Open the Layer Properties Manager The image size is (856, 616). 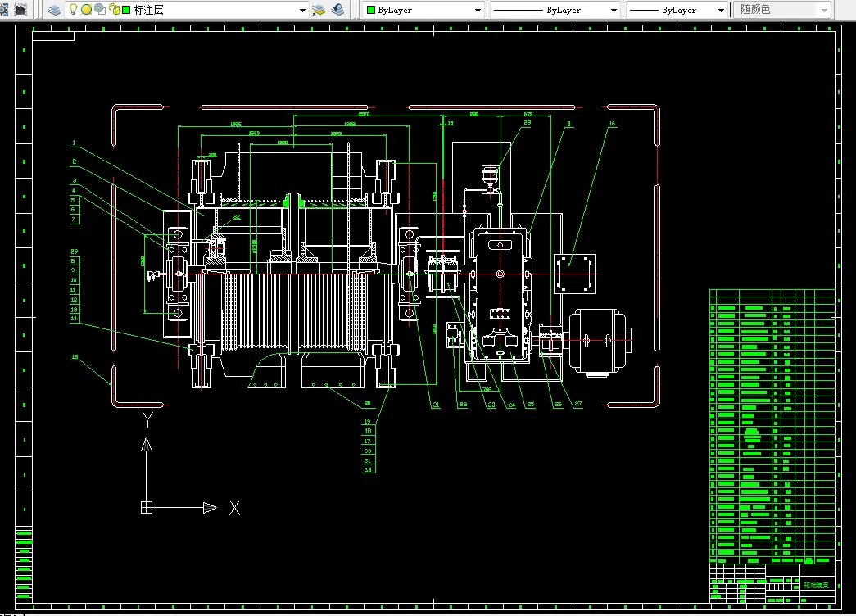[53, 10]
